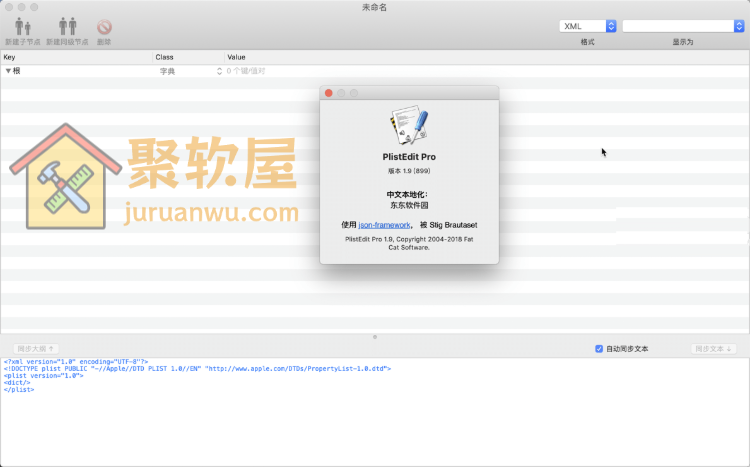Image resolution: width=750 pixels, height=467 pixels.
Task: Click the '<plist version="1.0">' text line
Action: [44, 376]
